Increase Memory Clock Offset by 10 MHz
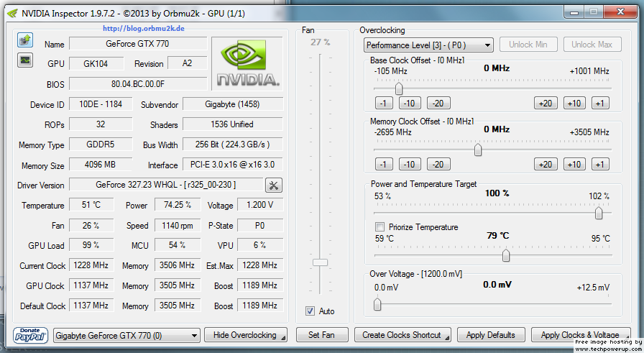Viewport: 644px width, 353px height. point(574,164)
